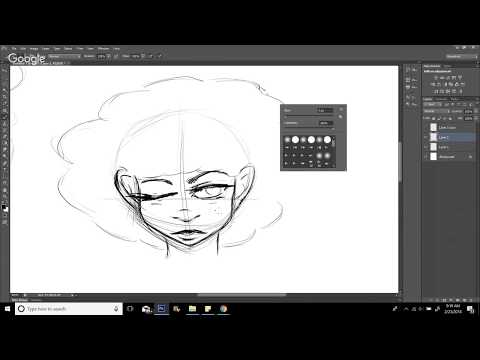
Task: Hide the highlighted selected layer's eye icon
Action: (426, 137)
